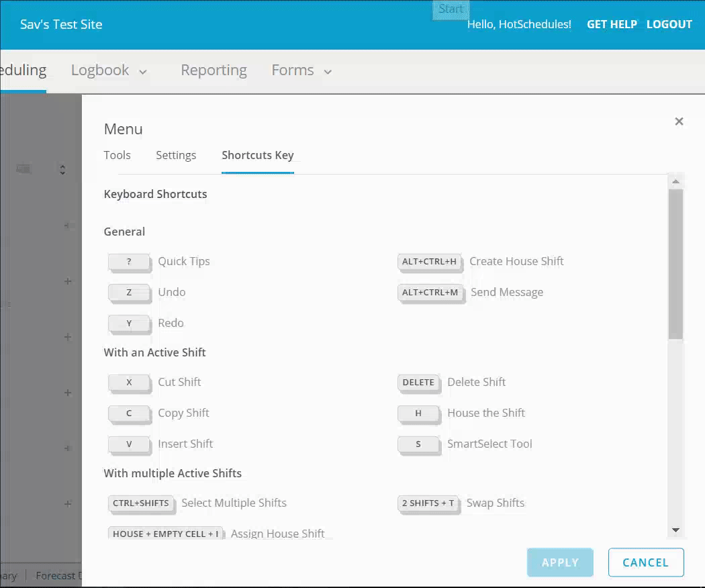This screenshot has height=588, width=705.
Task: Click the ? key for Quick Tips
Action: tap(129, 262)
